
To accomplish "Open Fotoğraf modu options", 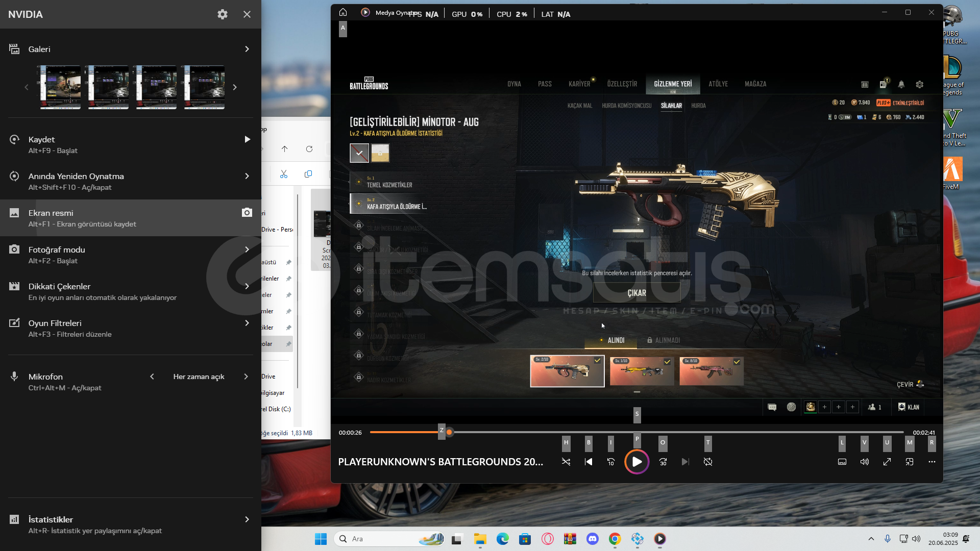I will [x=247, y=249].
